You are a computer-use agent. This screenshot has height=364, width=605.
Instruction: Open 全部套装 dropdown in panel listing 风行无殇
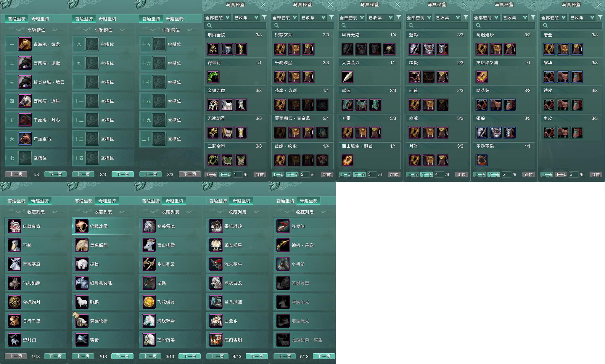point(352,18)
